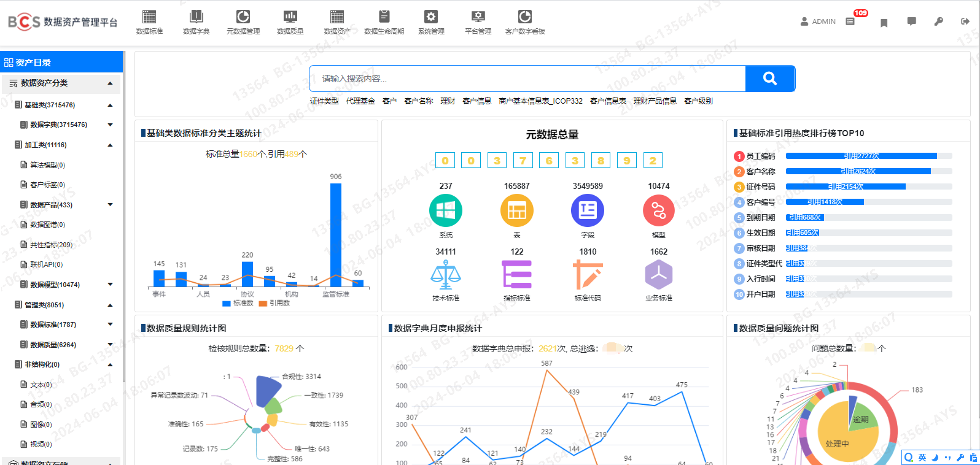This screenshot has width=980, height=465.
Task: Open the 数据标准 module icon
Action: point(149,17)
